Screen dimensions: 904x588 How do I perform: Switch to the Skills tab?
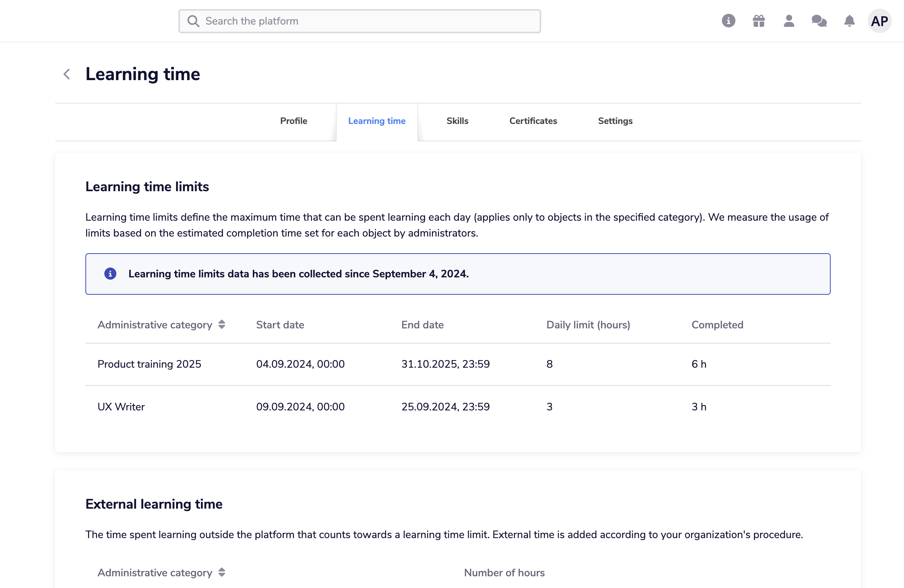click(457, 121)
